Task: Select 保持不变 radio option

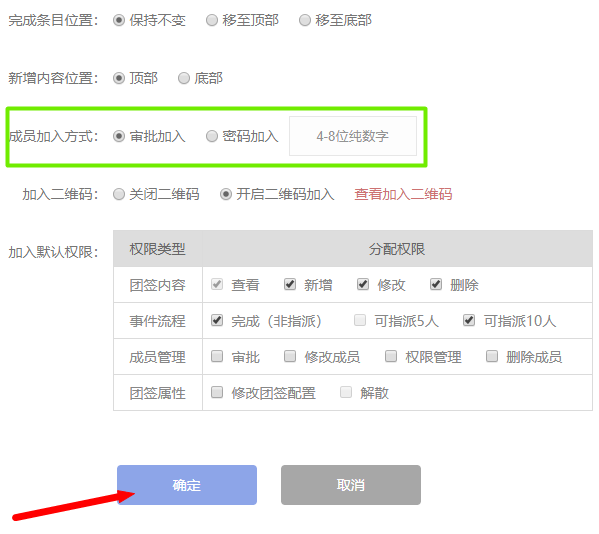Action: 119,20
